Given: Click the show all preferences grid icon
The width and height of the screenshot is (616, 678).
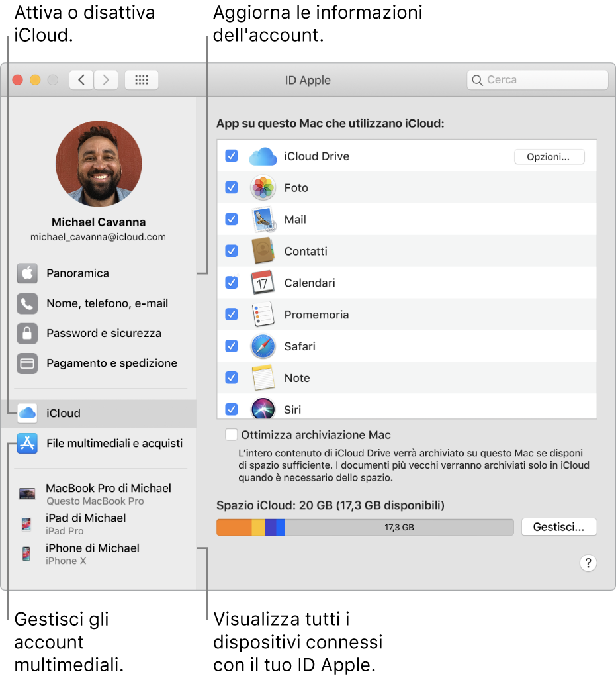Looking at the screenshot, I should [142, 79].
